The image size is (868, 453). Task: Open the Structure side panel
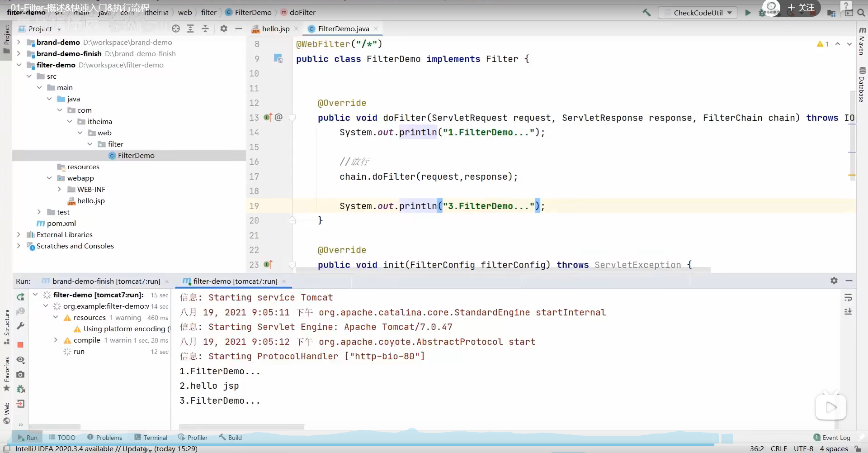click(7, 327)
